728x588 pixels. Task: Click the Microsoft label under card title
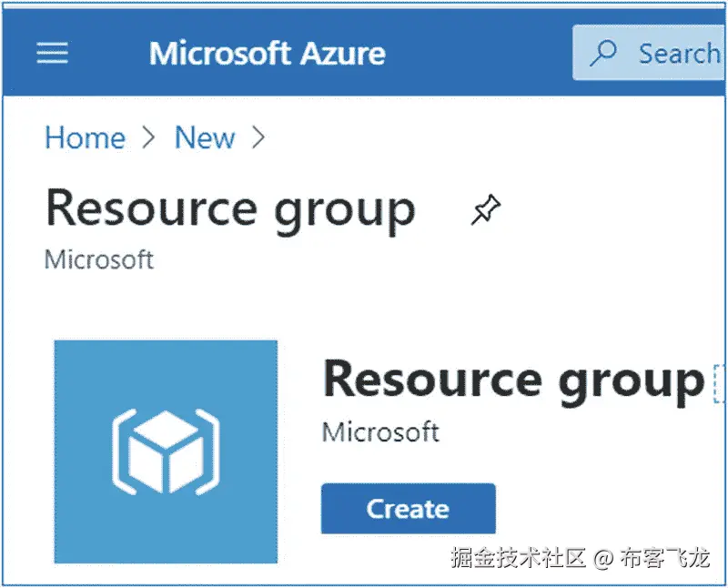pos(379,431)
